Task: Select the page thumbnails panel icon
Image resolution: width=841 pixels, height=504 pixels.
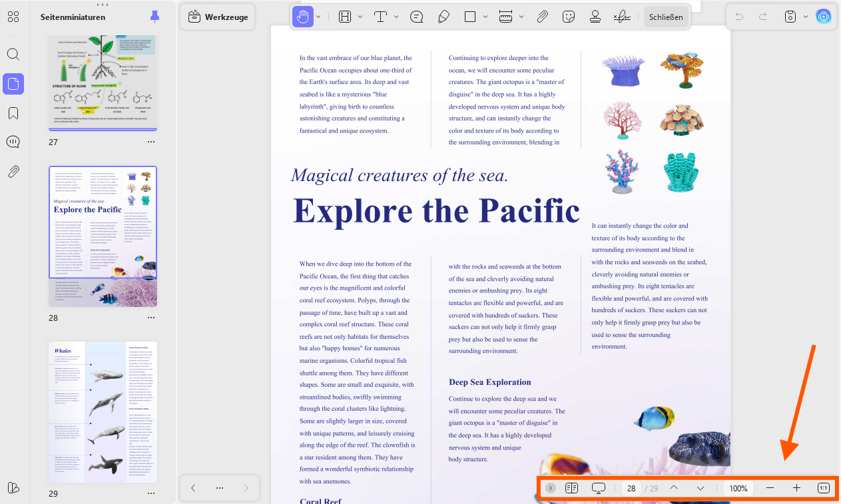Action: click(13, 84)
